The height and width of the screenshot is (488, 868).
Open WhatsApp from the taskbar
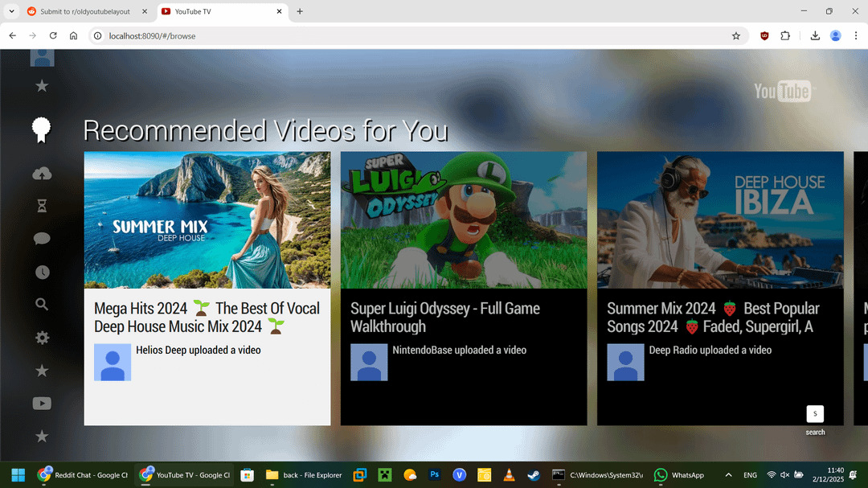(679, 475)
